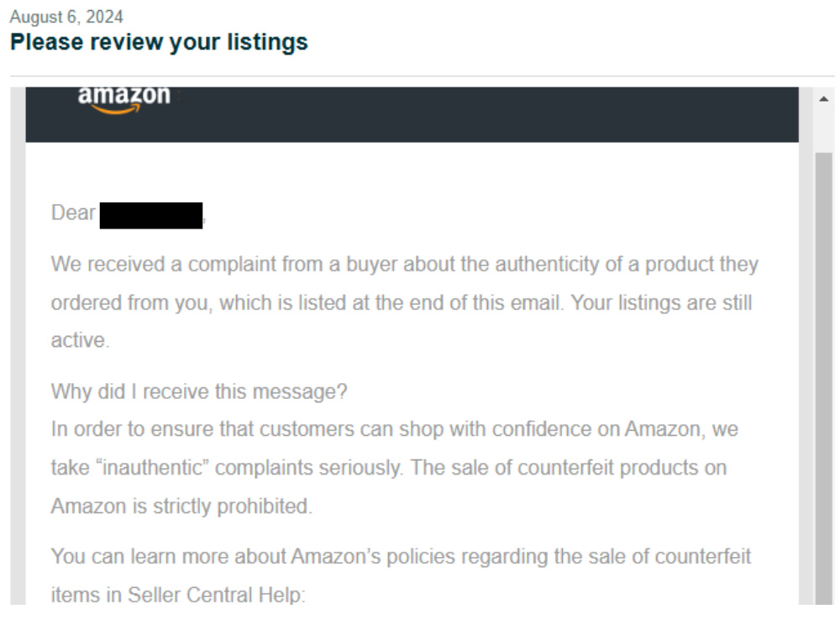840x630 pixels.
Task: Click the August 6, 2024 date
Action: click(66, 17)
